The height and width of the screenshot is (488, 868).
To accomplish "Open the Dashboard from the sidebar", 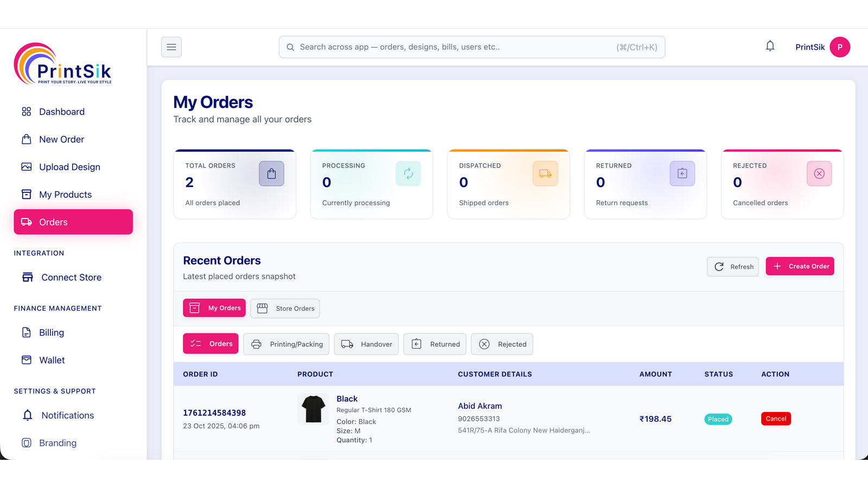I will 61,112.
